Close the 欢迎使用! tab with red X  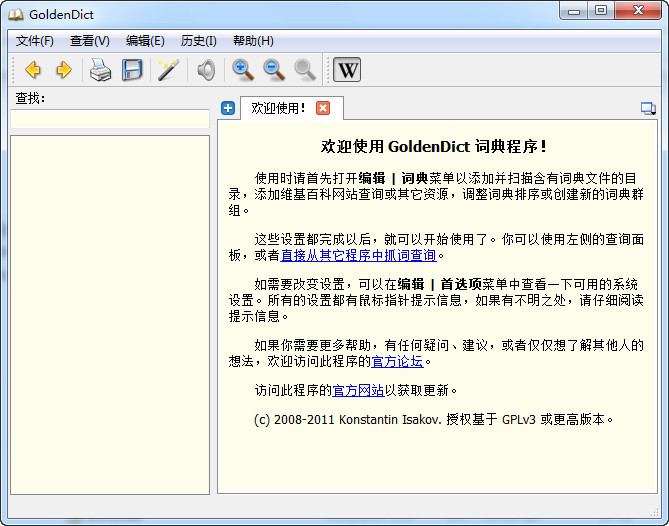point(323,108)
